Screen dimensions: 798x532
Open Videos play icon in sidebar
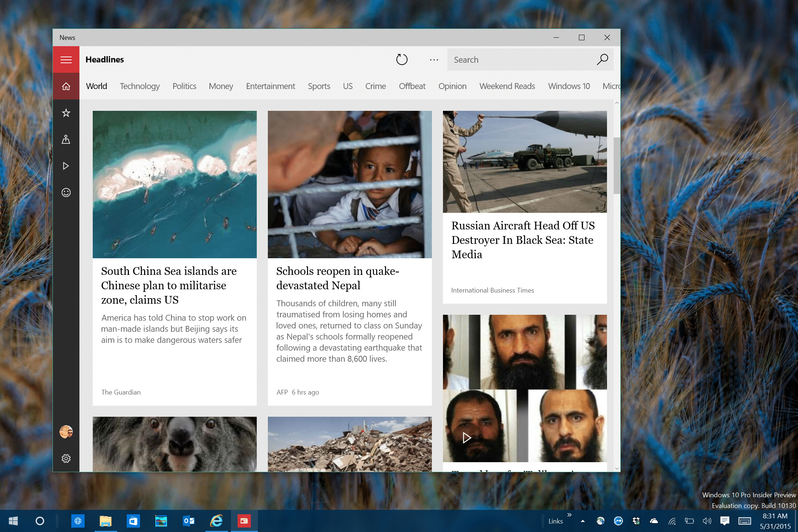coord(66,166)
